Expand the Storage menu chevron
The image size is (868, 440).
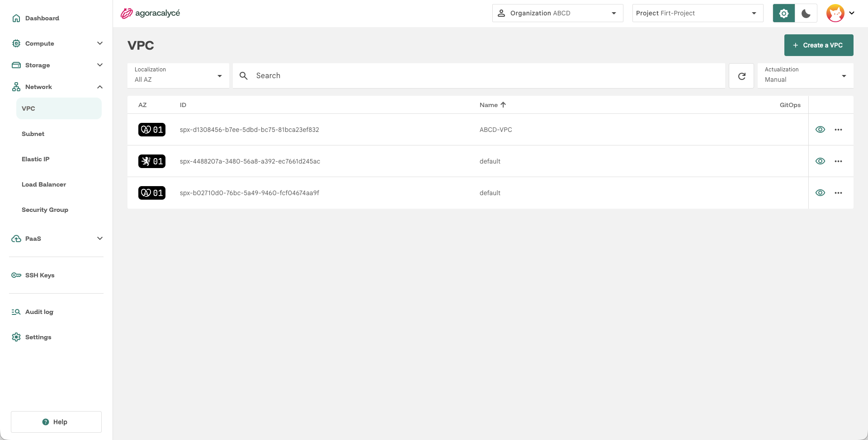pyautogui.click(x=100, y=65)
